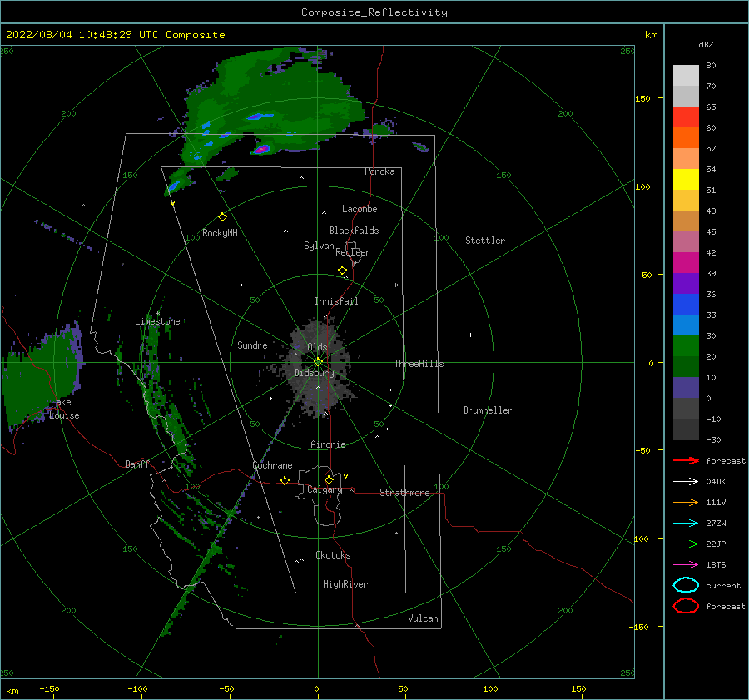
Task: Click the Innisfail town label
Action: pyautogui.click(x=336, y=301)
